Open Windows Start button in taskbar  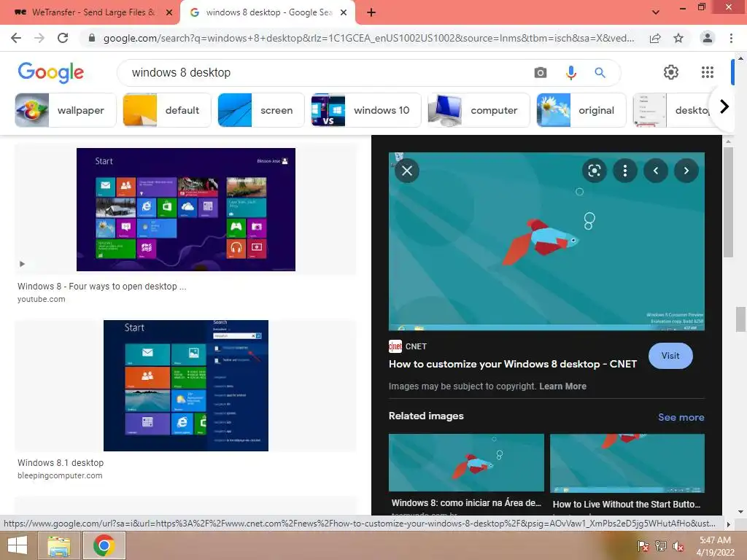tap(18, 545)
